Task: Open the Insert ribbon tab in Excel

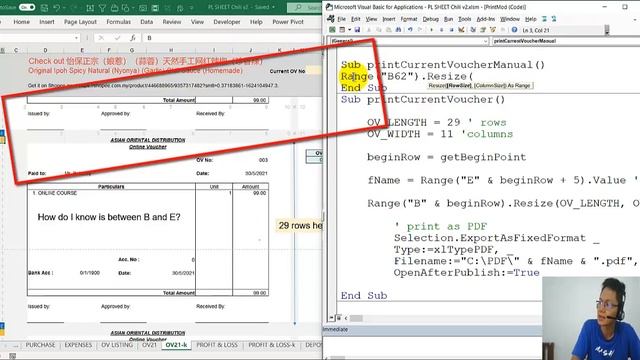Action: [x=47, y=22]
